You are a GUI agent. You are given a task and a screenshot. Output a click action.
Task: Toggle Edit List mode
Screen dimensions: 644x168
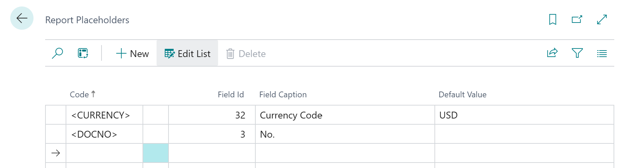click(x=187, y=54)
